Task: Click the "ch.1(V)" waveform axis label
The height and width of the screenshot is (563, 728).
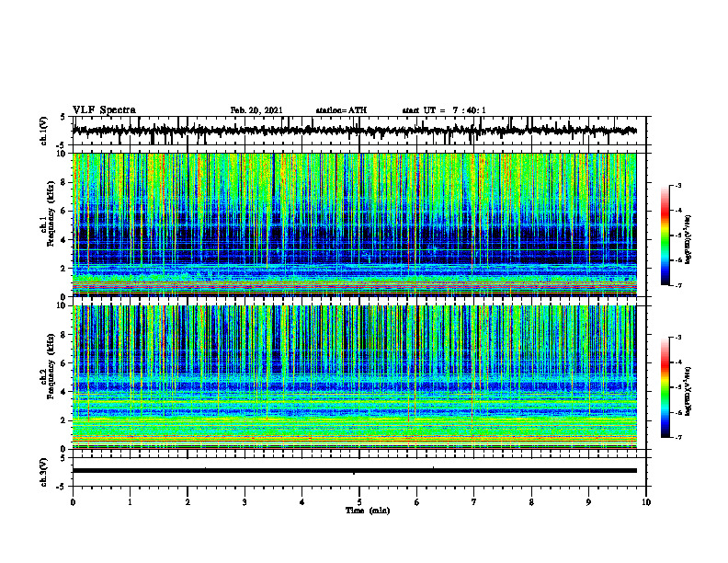Action: click(x=44, y=131)
